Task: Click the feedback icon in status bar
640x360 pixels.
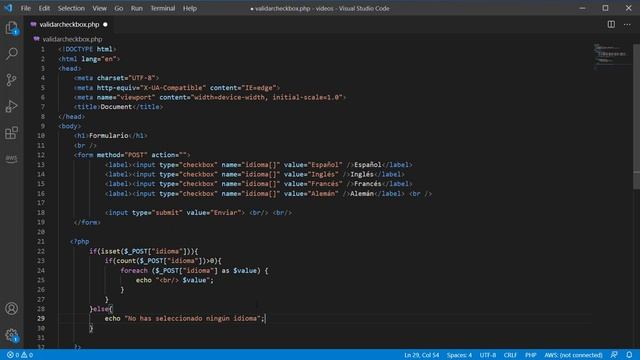Action: [x=614, y=355]
